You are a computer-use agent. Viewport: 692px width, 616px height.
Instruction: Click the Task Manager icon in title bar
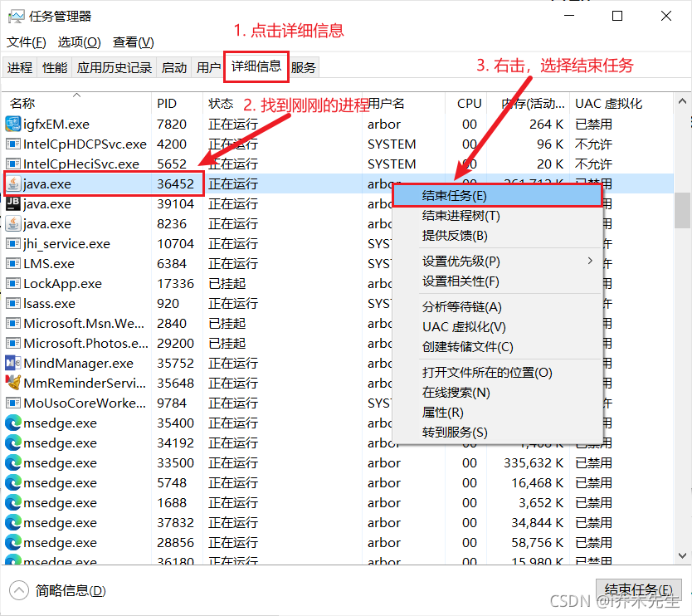pos(15,16)
